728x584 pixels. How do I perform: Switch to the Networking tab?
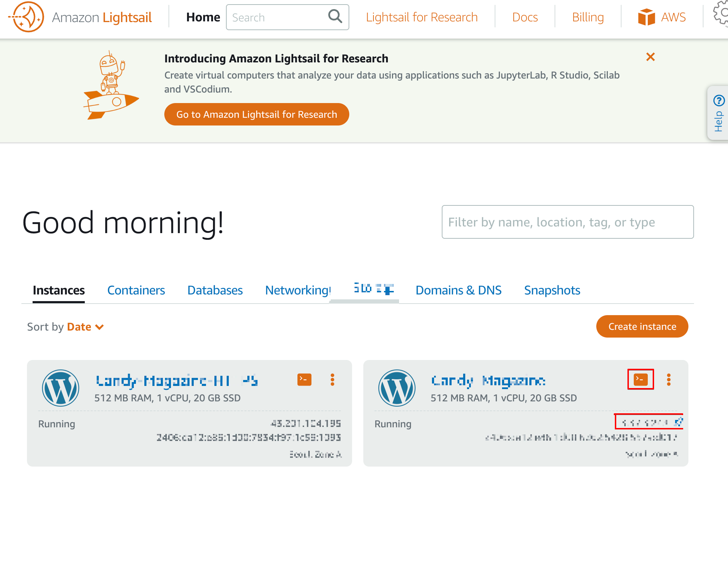tap(297, 290)
